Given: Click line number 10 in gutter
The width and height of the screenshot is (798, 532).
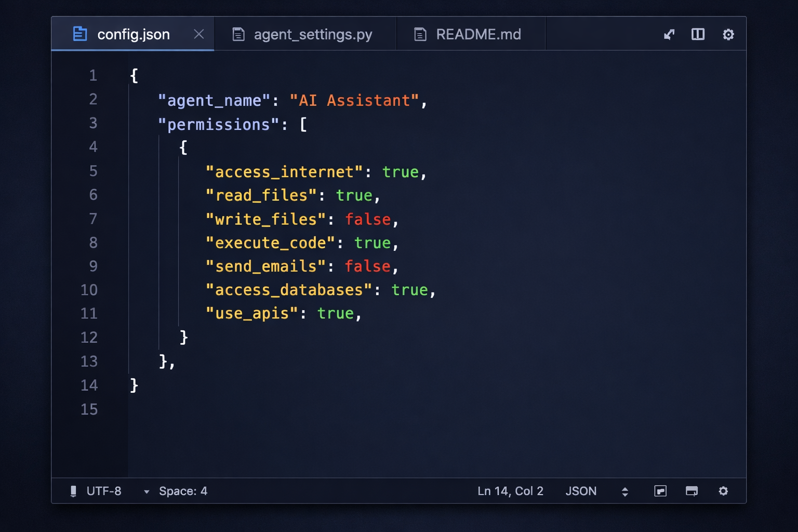Looking at the screenshot, I should pos(89,290).
